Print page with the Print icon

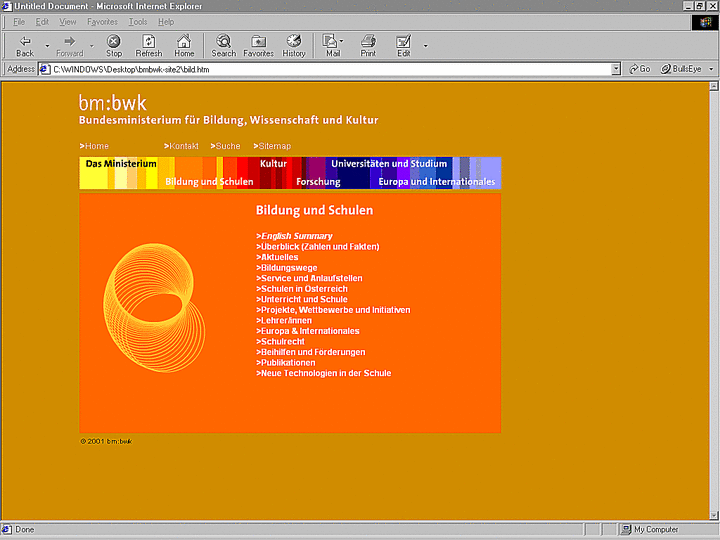368,46
